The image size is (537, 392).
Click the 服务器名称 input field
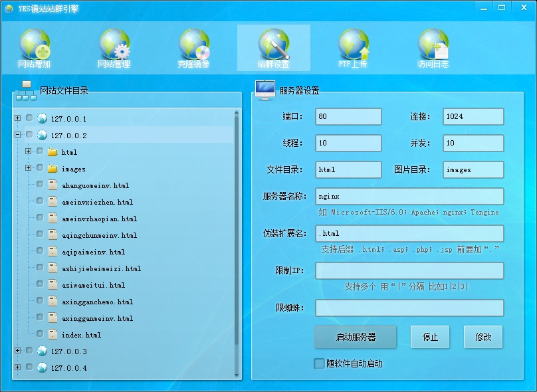409,197
